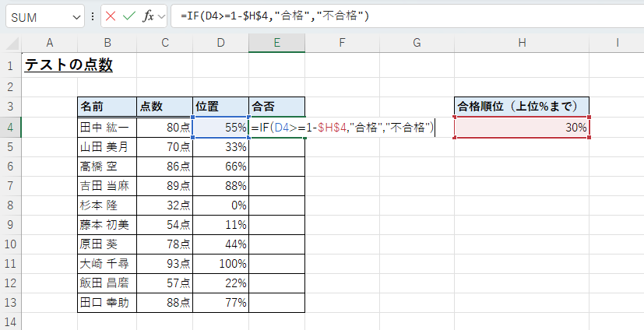
Task: Select the 100% position cell
Action: pos(220,264)
